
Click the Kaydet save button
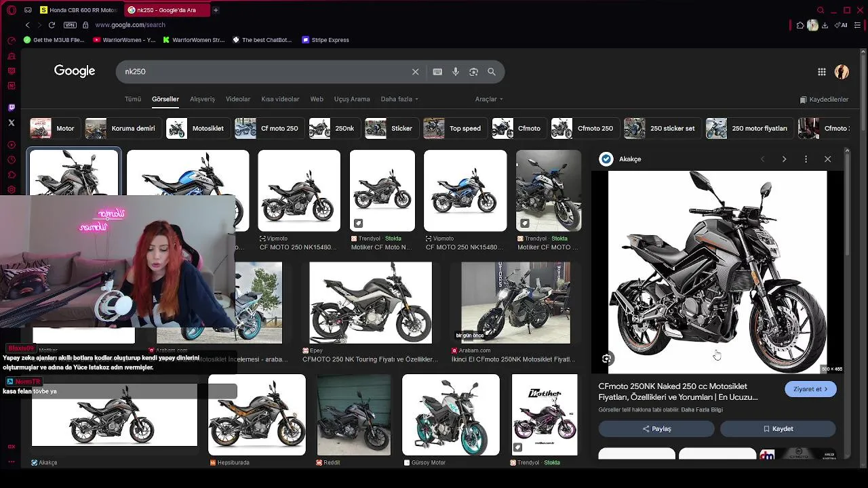tap(778, 429)
